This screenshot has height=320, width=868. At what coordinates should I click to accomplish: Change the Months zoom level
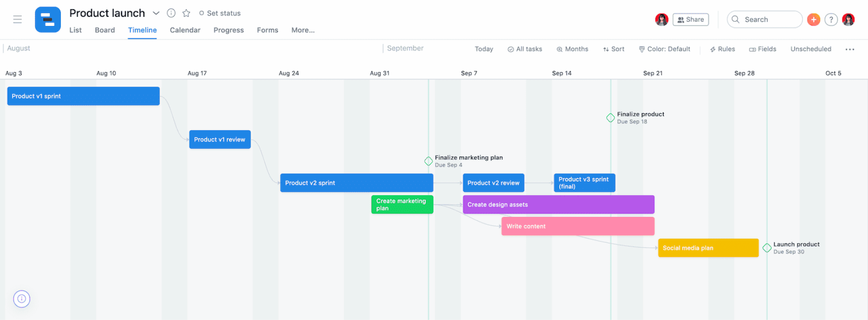click(572, 49)
